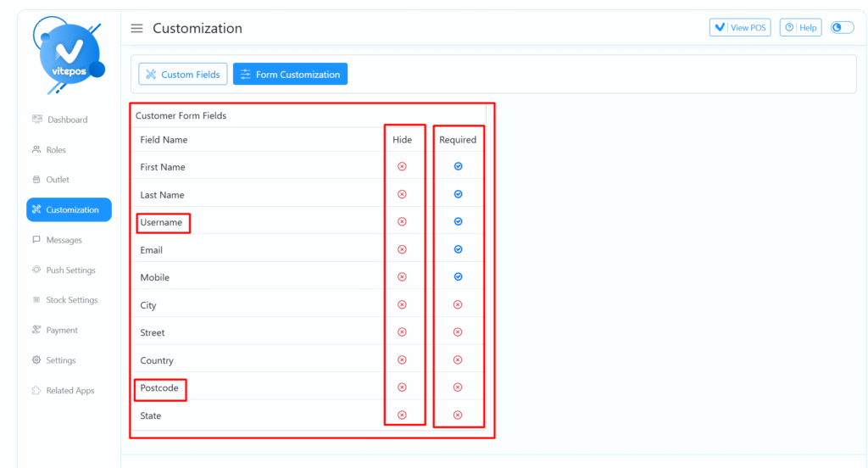Toggle Hide for Last Name
This screenshot has height=468, width=868.
tap(403, 194)
